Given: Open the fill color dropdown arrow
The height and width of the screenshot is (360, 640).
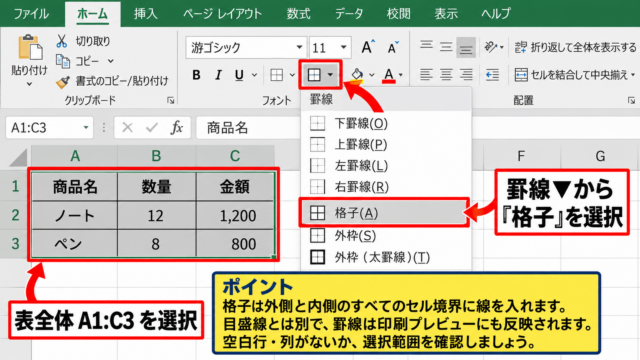Looking at the screenshot, I should [x=371, y=75].
